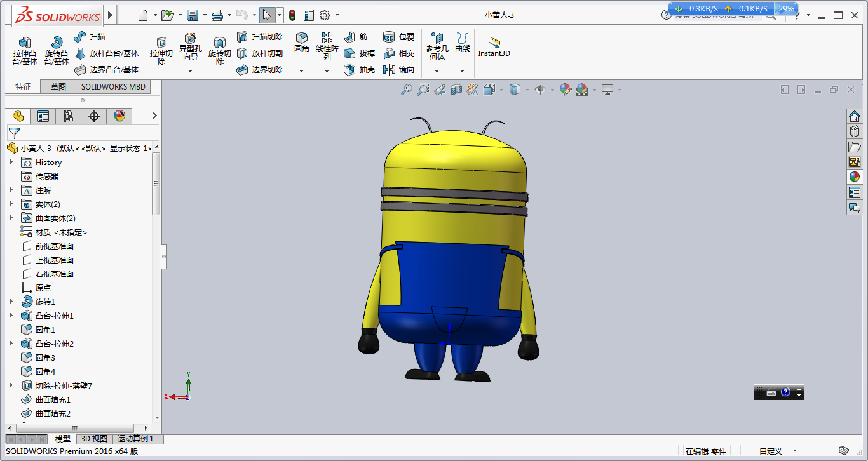Choose the Swept Boss tool (扫描)
The width and height of the screenshot is (868, 461).
click(x=90, y=37)
